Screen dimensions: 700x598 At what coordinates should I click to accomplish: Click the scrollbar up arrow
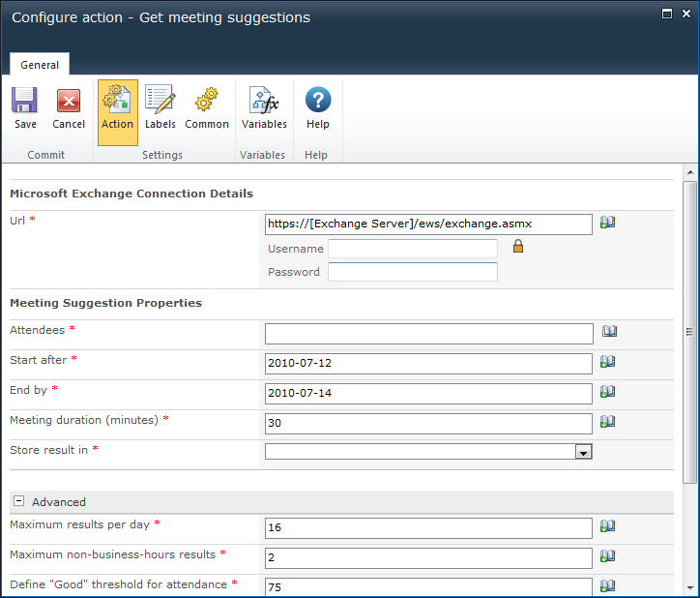(x=690, y=172)
